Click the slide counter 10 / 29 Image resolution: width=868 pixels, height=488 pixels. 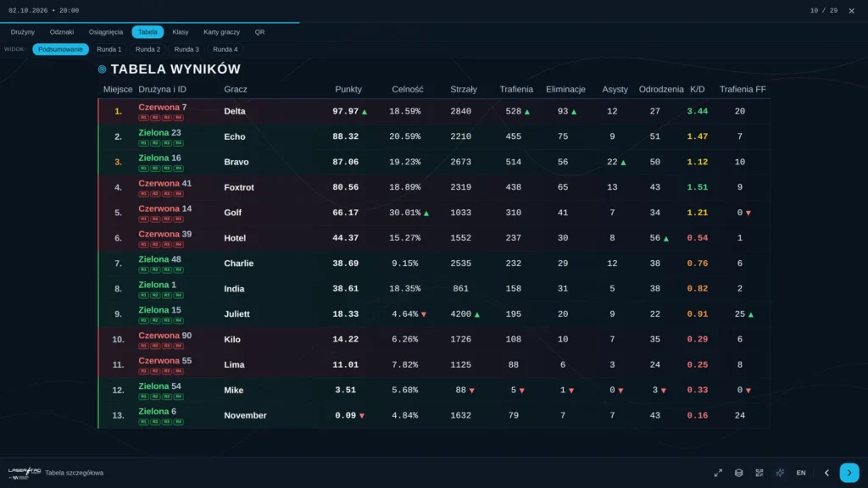pyautogui.click(x=824, y=10)
